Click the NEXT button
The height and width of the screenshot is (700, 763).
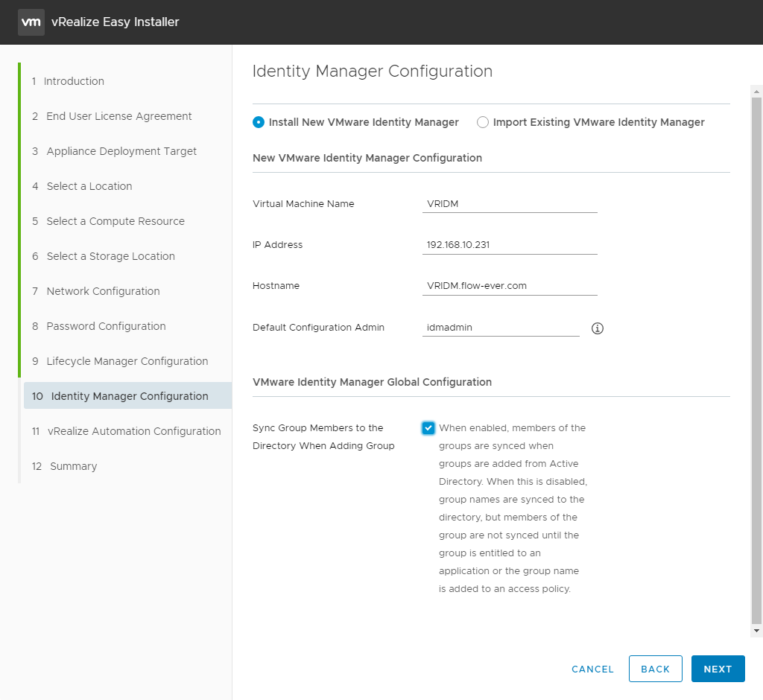tap(718, 669)
